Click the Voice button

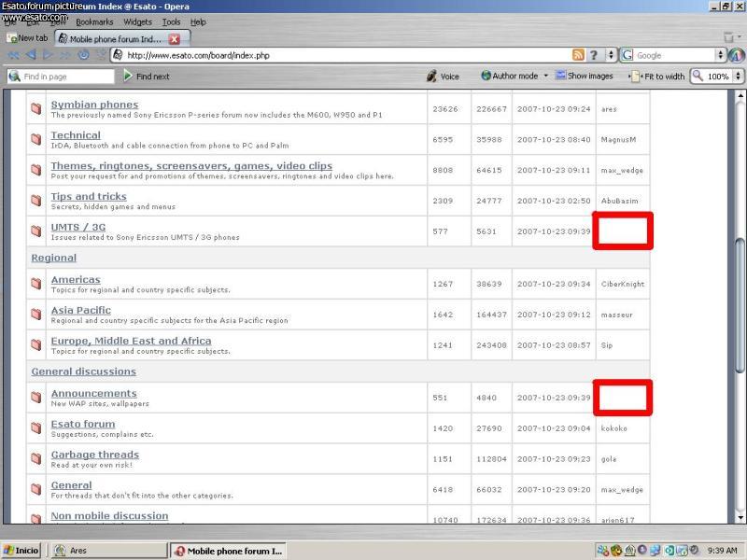(x=443, y=77)
